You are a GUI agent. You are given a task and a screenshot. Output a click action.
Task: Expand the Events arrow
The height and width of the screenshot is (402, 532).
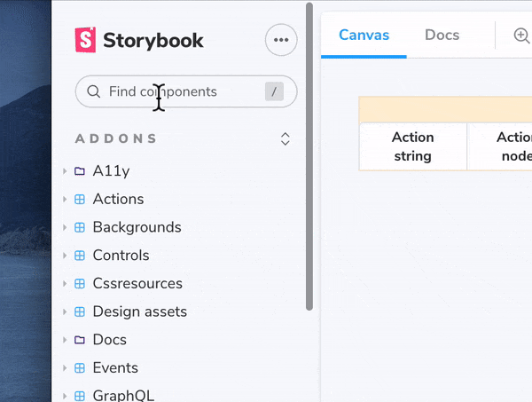pyautogui.click(x=65, y=367)
